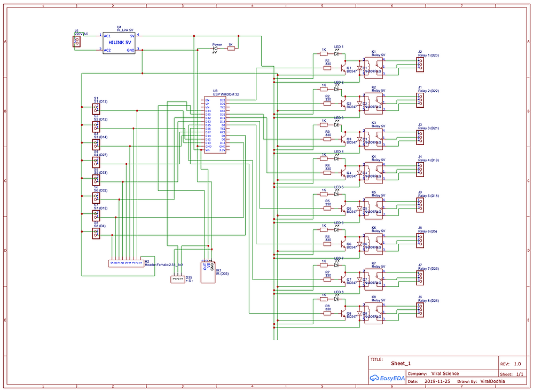Click the S3 (D14) switch connector
The height and width of the screenshot is (392, 534).
pos(96,145)
